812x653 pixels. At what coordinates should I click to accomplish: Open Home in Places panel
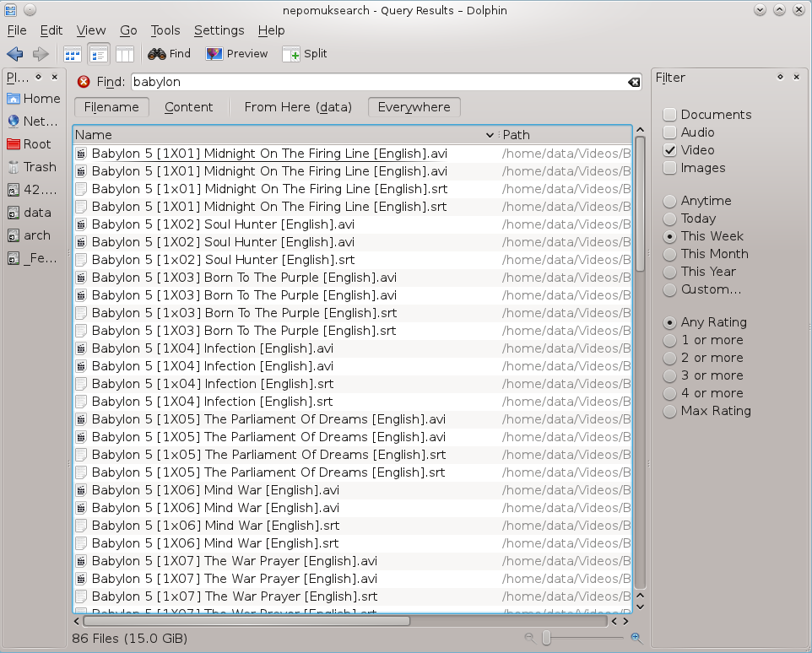[34, 99]
